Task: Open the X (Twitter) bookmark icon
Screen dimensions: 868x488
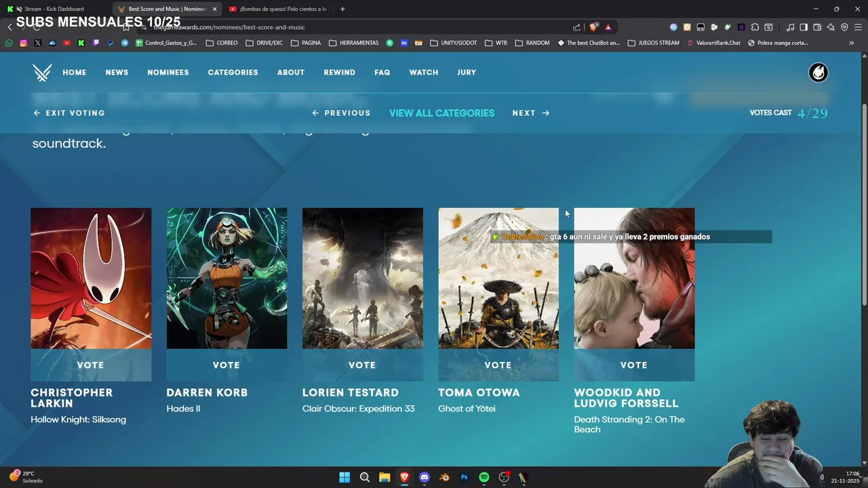Action: (x=37, y=43)
